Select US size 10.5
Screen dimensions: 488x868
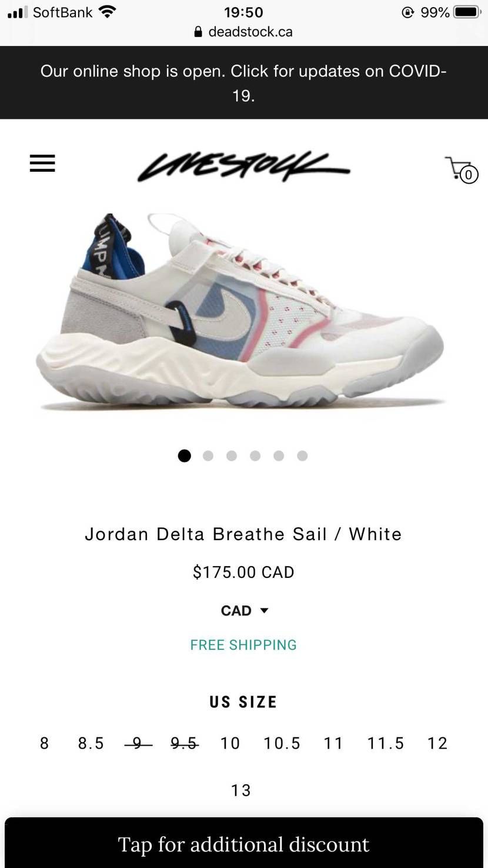pyautogui.click(x=282, y=743)
